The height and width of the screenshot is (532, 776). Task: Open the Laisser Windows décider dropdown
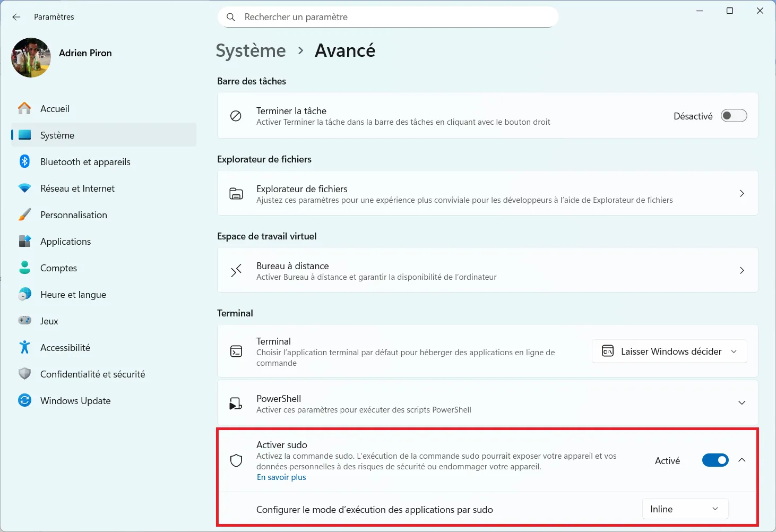click(669, 351)
